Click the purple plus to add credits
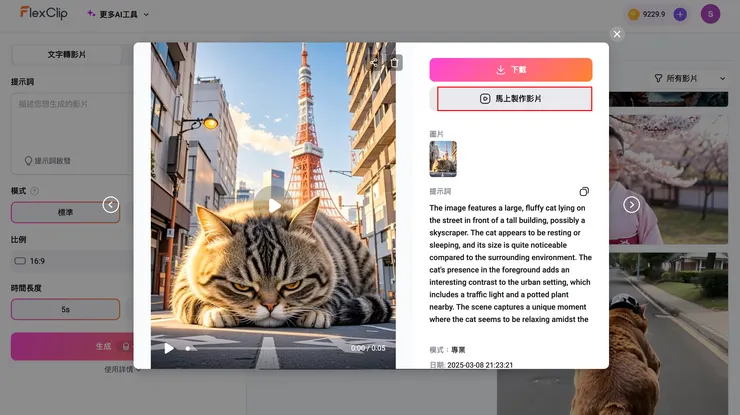Image resolution: width=740 pixels, height=415 pixels. pos(680,14)
